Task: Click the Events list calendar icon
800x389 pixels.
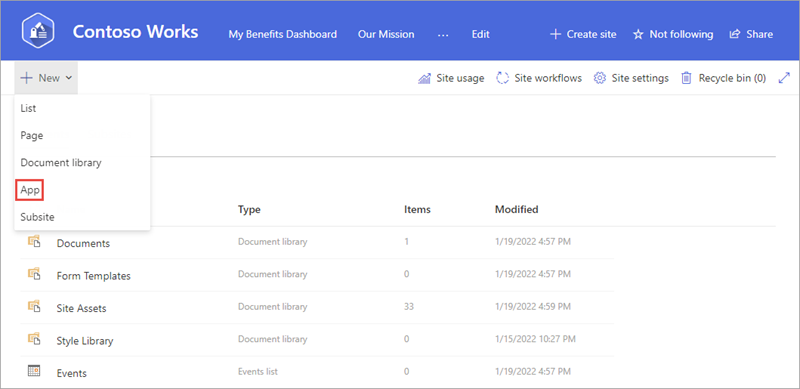Action: click(34, 371)
